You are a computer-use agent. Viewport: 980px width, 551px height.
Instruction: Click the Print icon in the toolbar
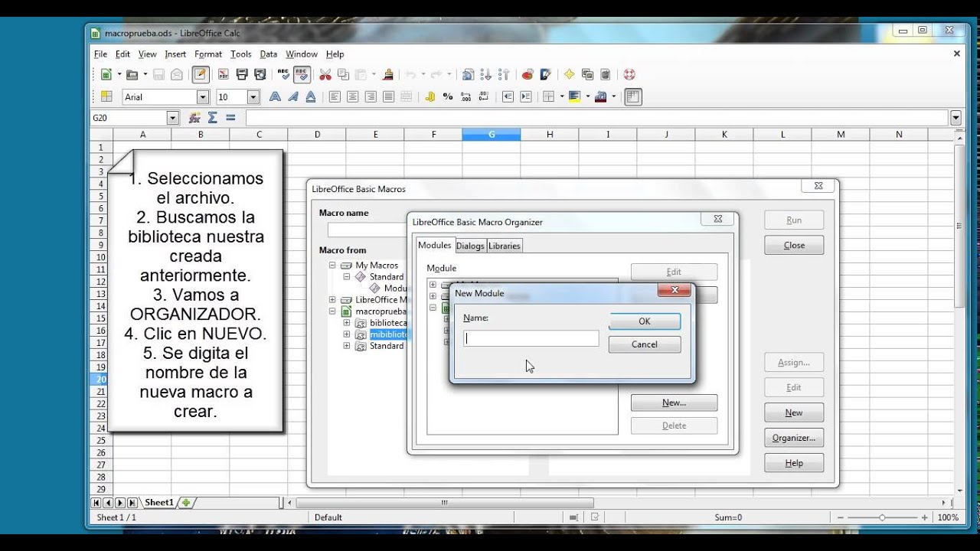pos(242,74)
